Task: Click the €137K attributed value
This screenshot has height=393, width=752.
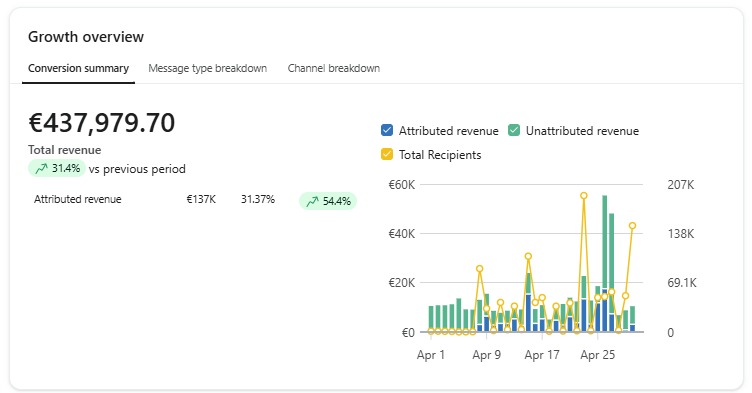Action: (201, 199)
